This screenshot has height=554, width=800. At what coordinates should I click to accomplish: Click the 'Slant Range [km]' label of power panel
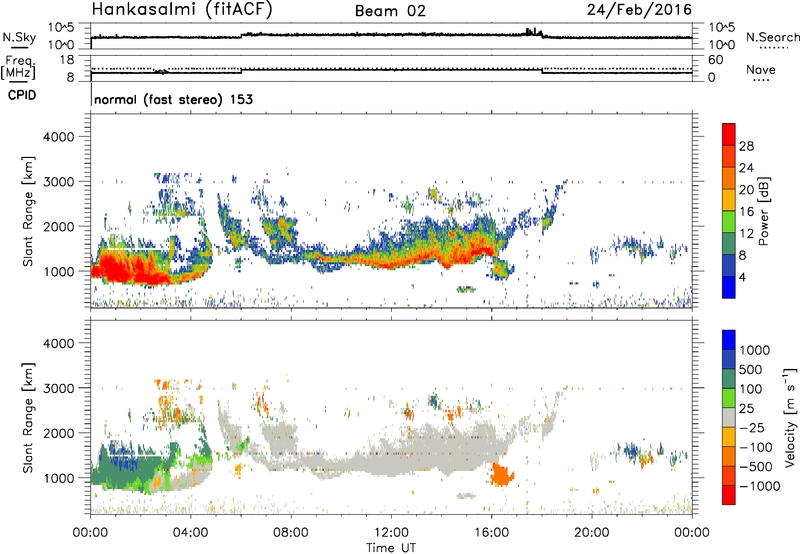tap(28, 211)
